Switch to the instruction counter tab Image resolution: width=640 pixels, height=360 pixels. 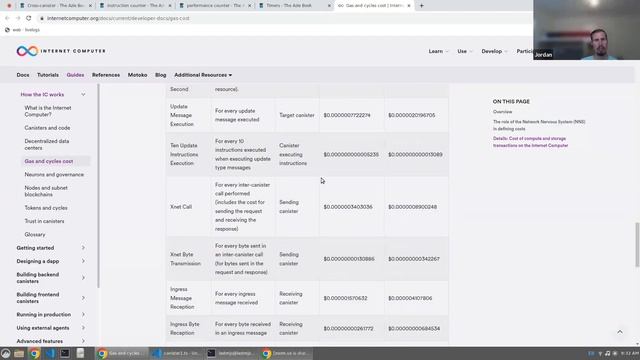pos(135,6)
